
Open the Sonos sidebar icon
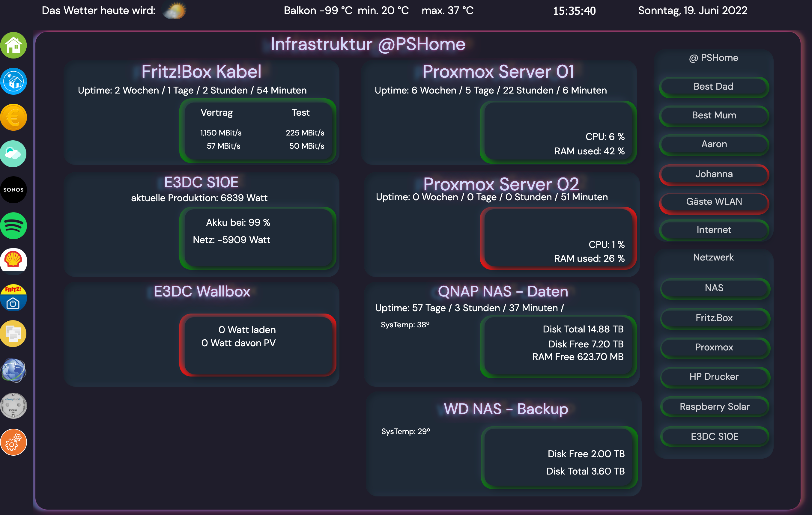13,189
